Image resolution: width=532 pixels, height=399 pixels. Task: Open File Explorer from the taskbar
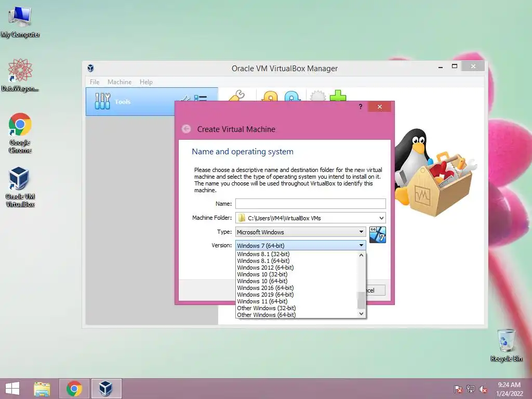[x=42, y=389]
